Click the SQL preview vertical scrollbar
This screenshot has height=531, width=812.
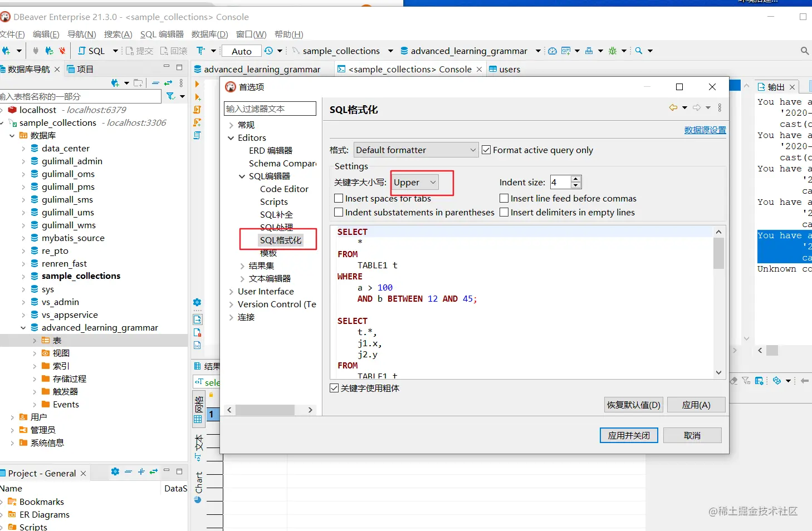718,301
